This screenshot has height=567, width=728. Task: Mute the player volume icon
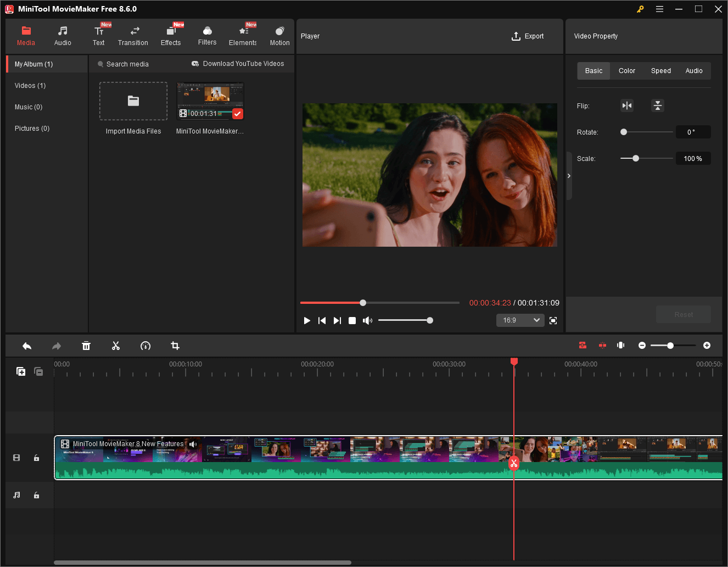point(367,320)
